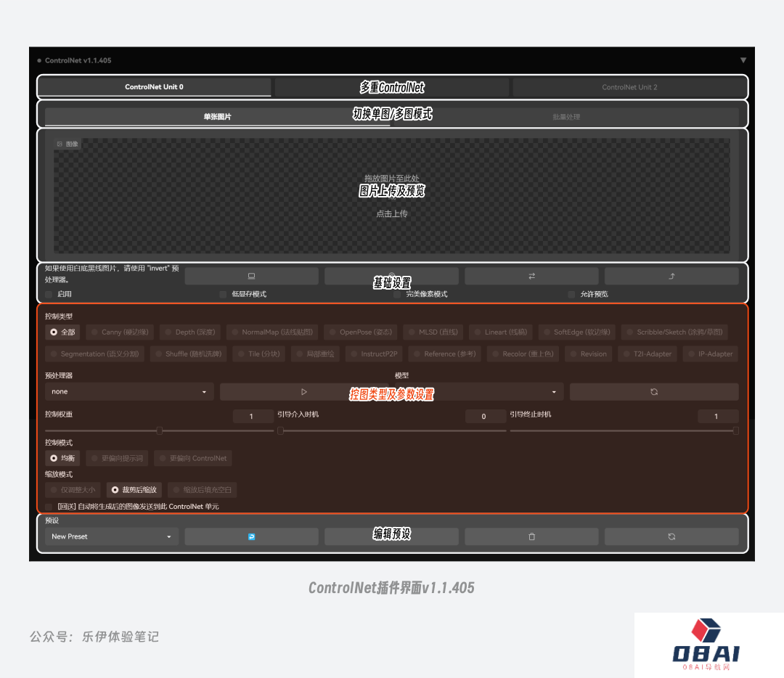Collapse the ControlNet v1.1.405 panel triangle
The image size is (784, 678).
[743, 60]
